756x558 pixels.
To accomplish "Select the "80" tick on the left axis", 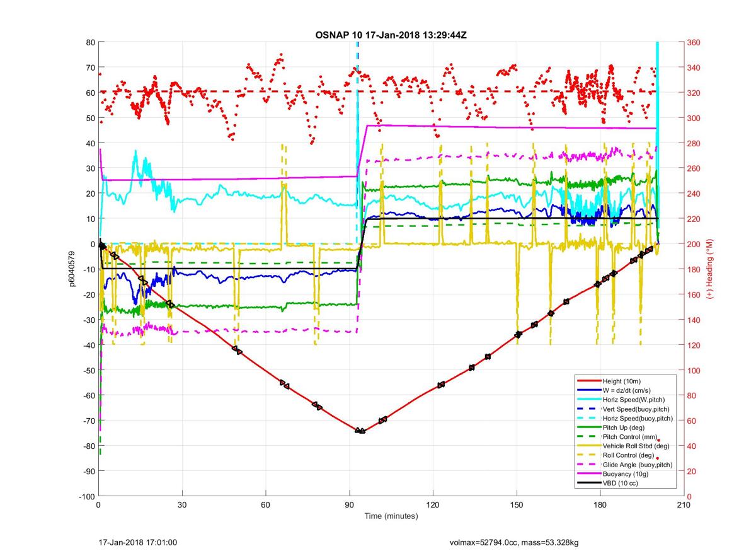I will [x=90, y=42].
